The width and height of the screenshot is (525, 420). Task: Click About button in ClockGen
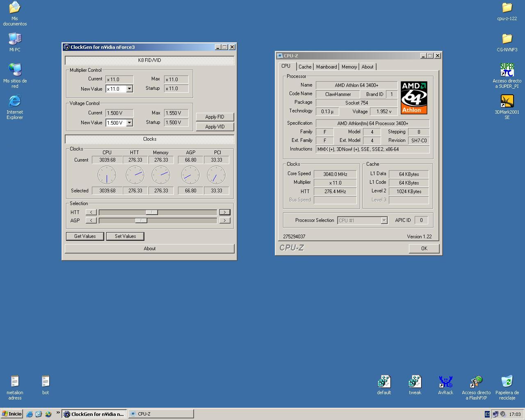[150, 249]
